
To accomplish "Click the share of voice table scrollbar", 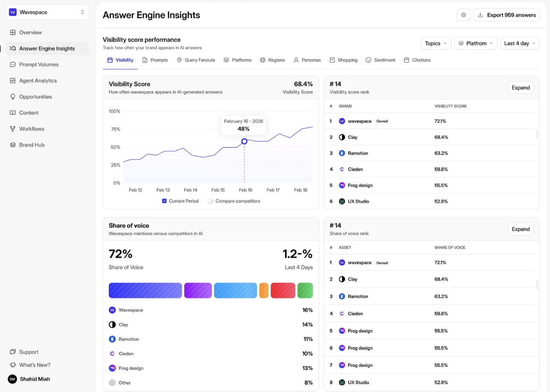I will click(x=537, y=284).
